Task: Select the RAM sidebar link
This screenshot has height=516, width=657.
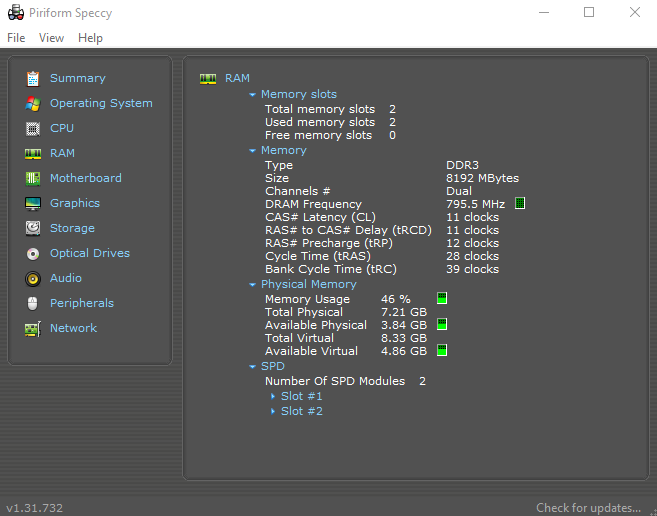Action: 62,153
